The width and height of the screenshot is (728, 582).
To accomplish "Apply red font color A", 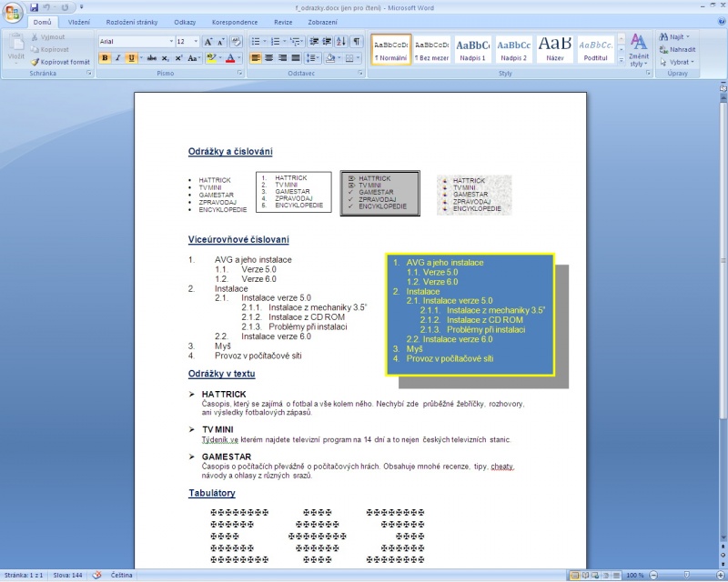I will [x=230, y=58].
